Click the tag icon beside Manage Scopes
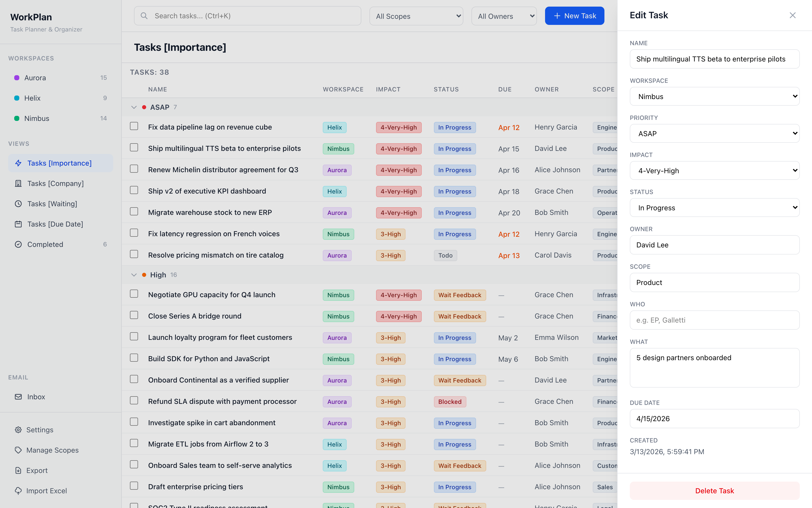Viewport: 812px width, 508px height. (x=18, y=450)
